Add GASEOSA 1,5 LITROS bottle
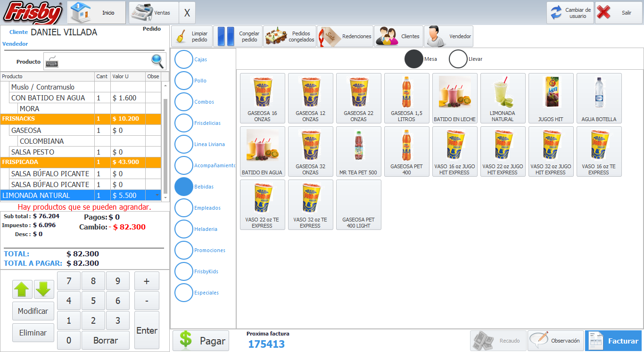The image size is (644, 352). pyautogui.click(x=406, y=98)
